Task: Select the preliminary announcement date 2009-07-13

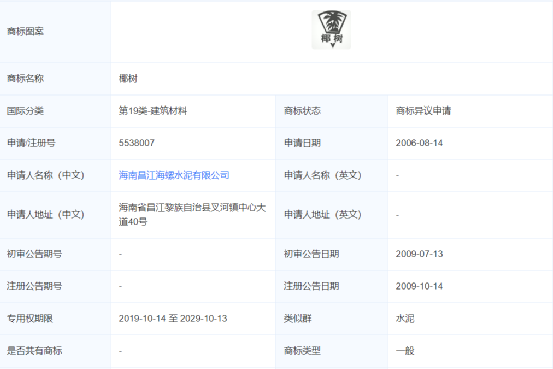Action: [x=419, y=254]
